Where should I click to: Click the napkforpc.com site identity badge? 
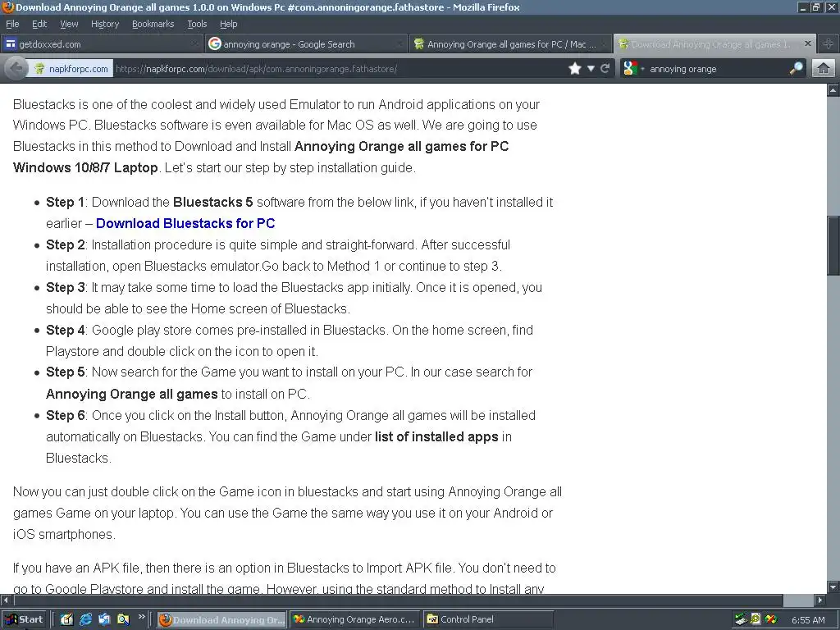point(71,69)
